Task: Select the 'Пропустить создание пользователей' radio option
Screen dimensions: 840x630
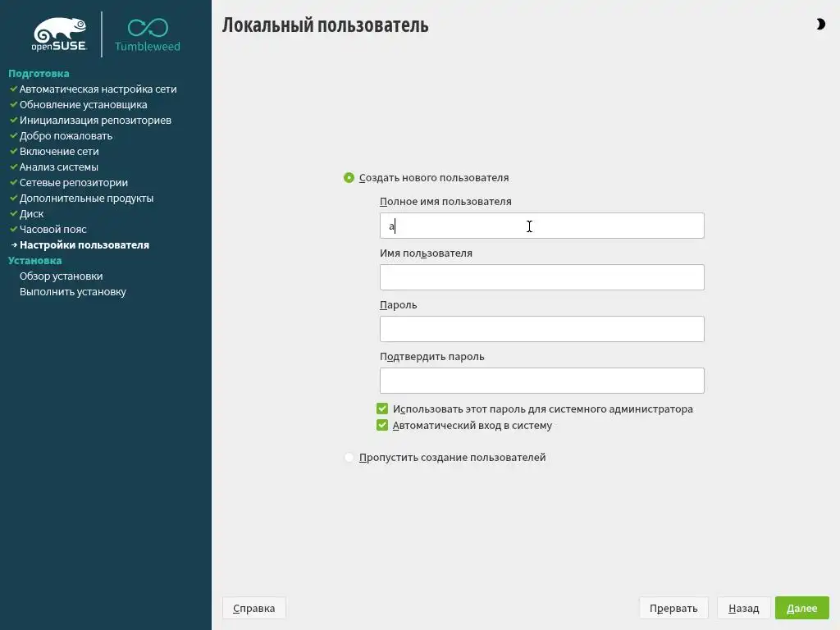Action: tap(349, 458)
